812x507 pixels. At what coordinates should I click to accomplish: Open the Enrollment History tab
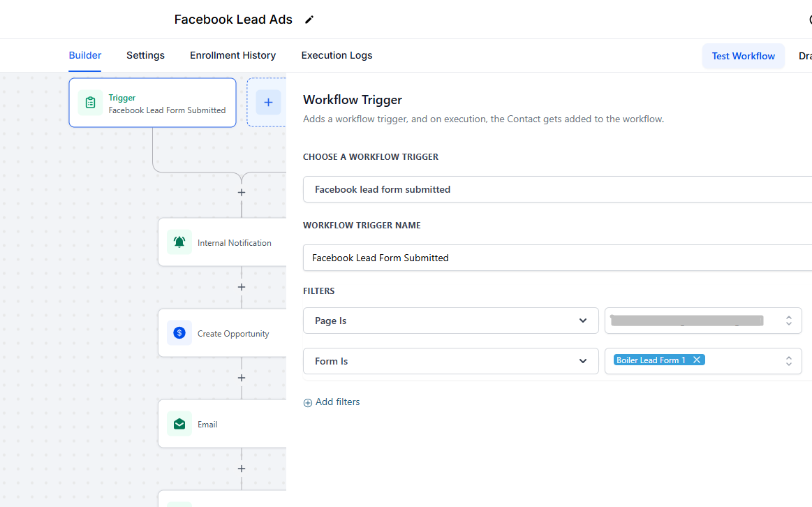[232, 55]
